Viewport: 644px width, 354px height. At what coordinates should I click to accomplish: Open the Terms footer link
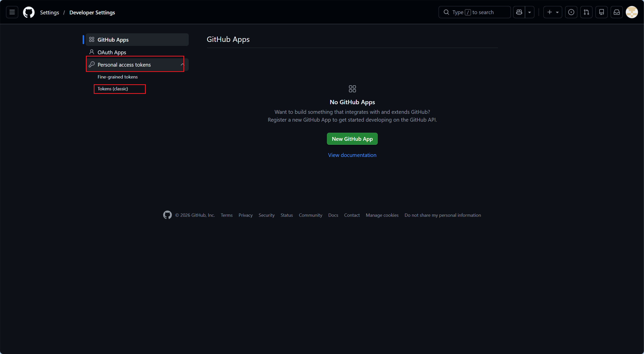pos(227,215)
